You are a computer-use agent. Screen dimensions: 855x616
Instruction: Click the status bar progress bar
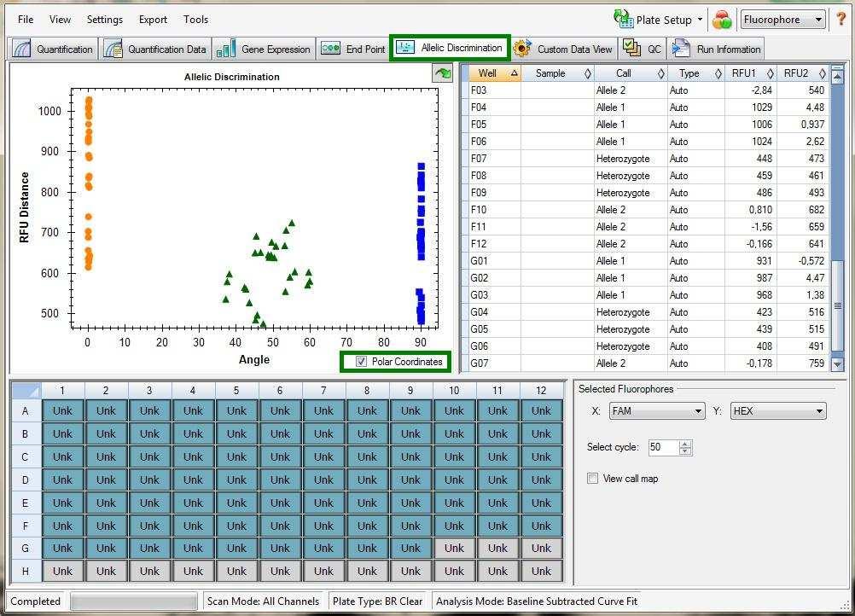pyautogui.click(x=134, y=601)
